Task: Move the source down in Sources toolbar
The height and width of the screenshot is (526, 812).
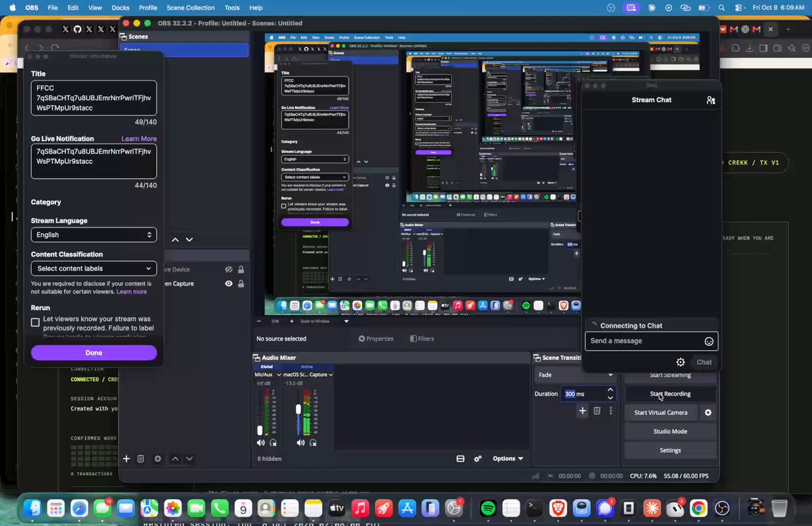Action: point(189,458)
